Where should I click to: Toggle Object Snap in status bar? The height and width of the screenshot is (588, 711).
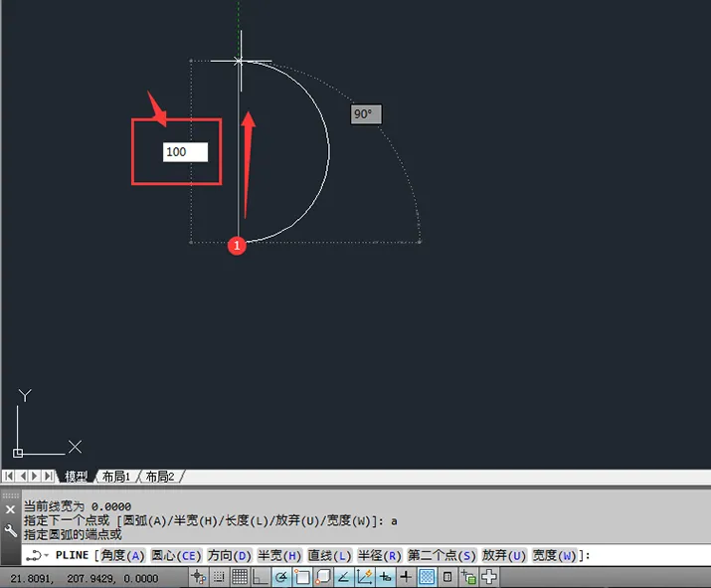tap(302, 577)
